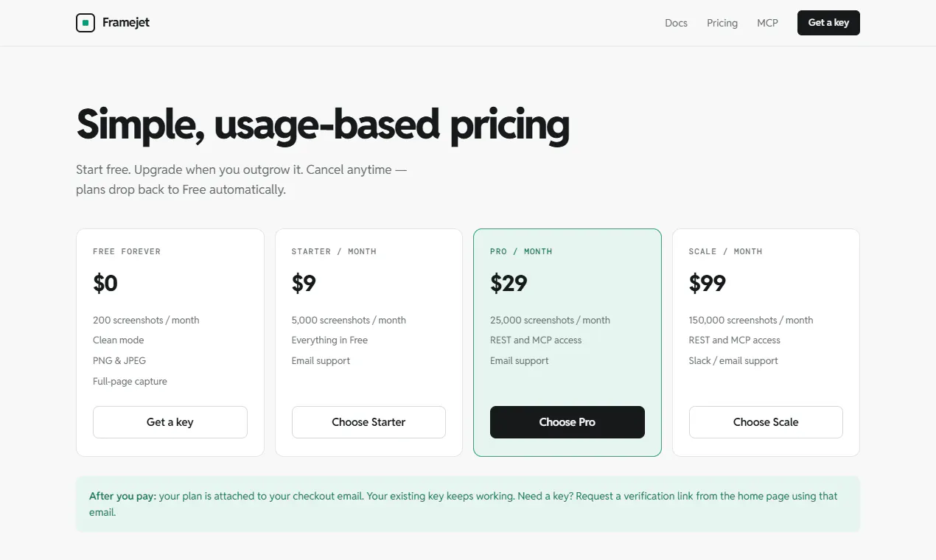This screenshot has height=560, width=936.
Task: Click the $99 Scale price
Action: 708,283
